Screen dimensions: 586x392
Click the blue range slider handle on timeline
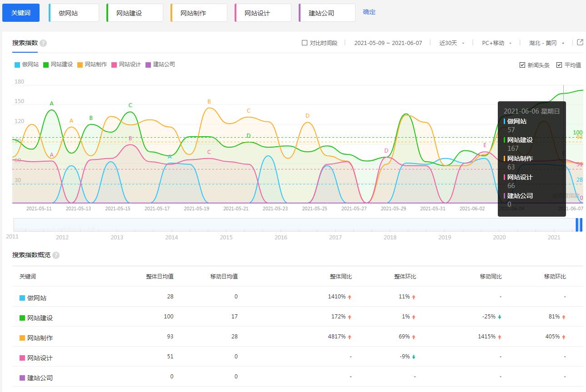[x=579, y=225]
